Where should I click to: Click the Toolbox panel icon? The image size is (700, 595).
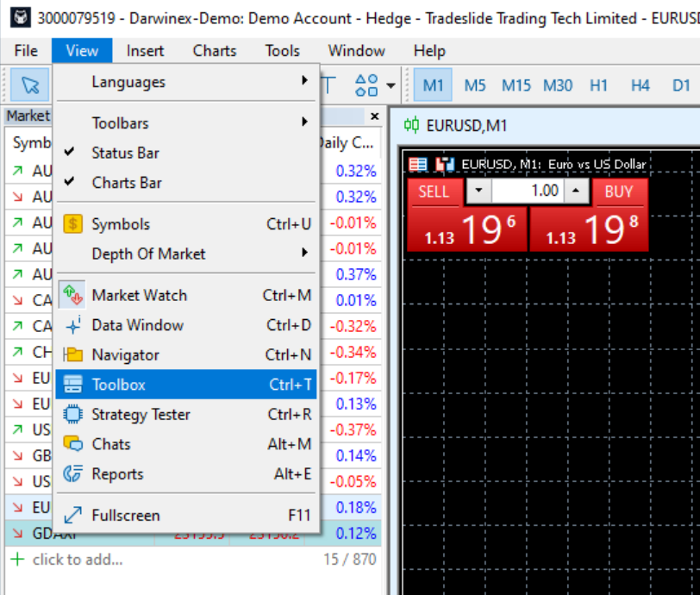[x=72, y=384]
